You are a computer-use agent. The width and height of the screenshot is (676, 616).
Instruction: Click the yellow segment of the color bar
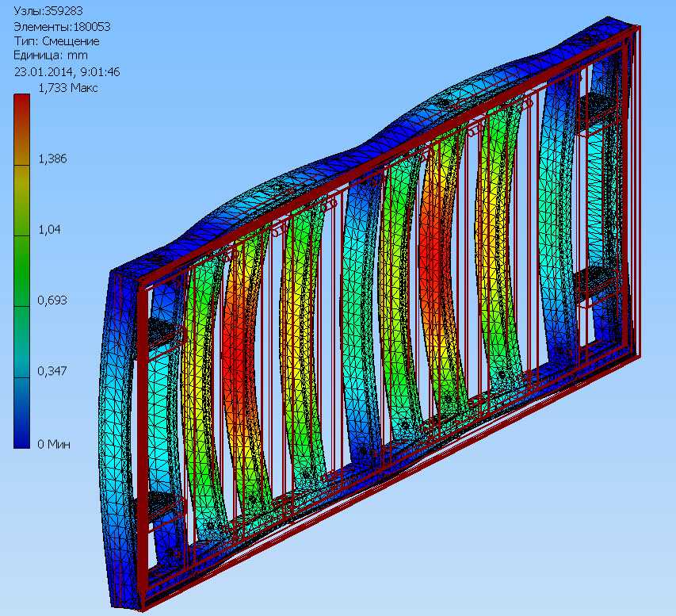21,201
